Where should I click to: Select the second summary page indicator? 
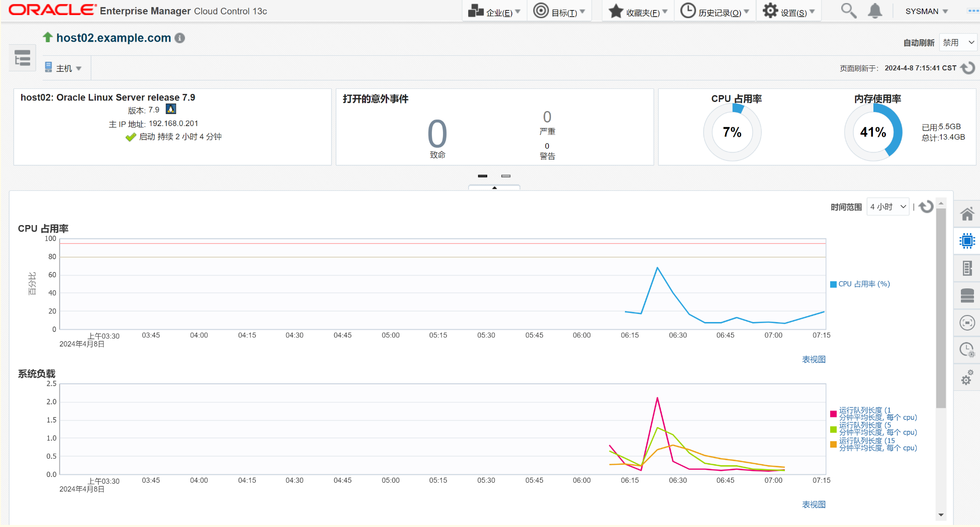[506, 176]
